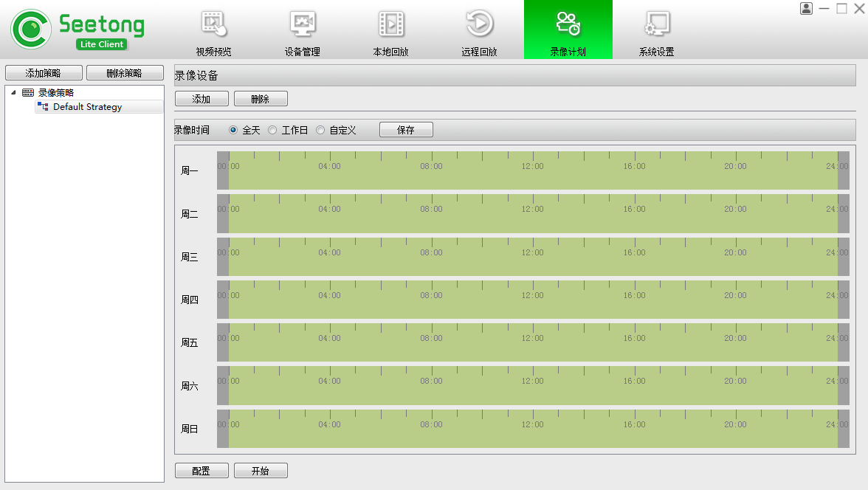868x490 pixels.
Task: Select Default Strategy in the strategy tree
Action: (x=87, y=106)
